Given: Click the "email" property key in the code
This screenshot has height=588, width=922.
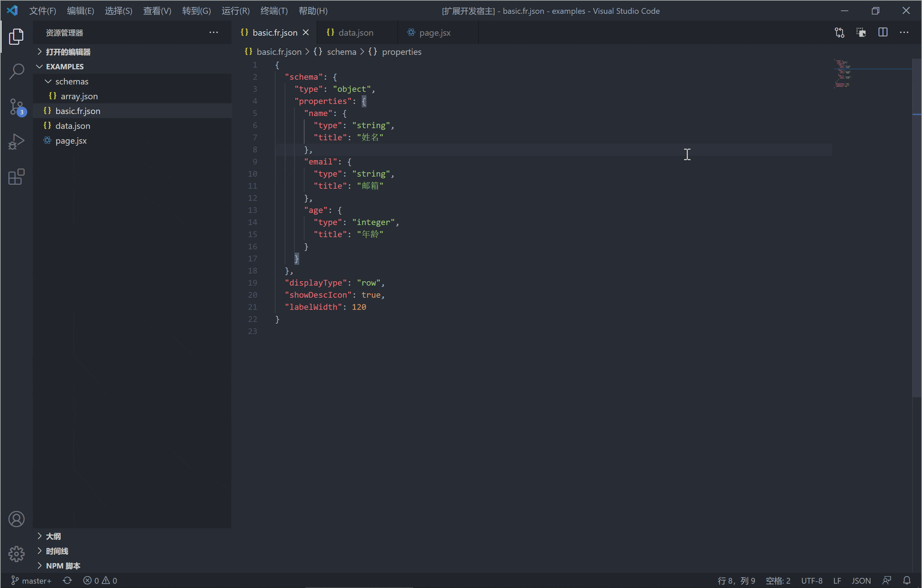Looking at the screenshot, I should (x=320, y=161).
